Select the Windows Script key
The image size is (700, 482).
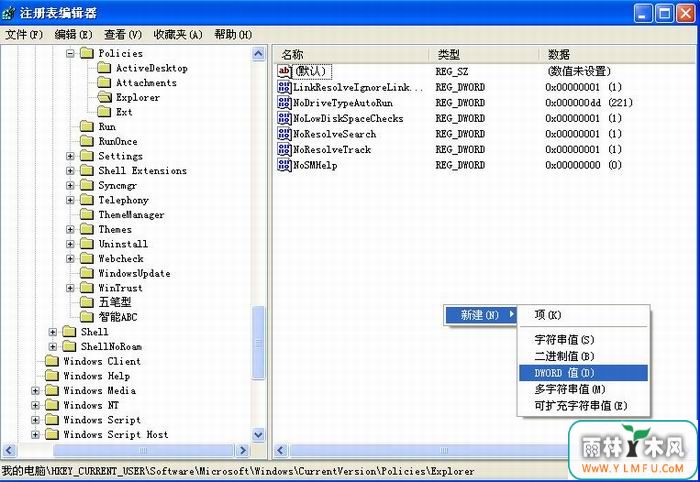(x=102, y=420)
